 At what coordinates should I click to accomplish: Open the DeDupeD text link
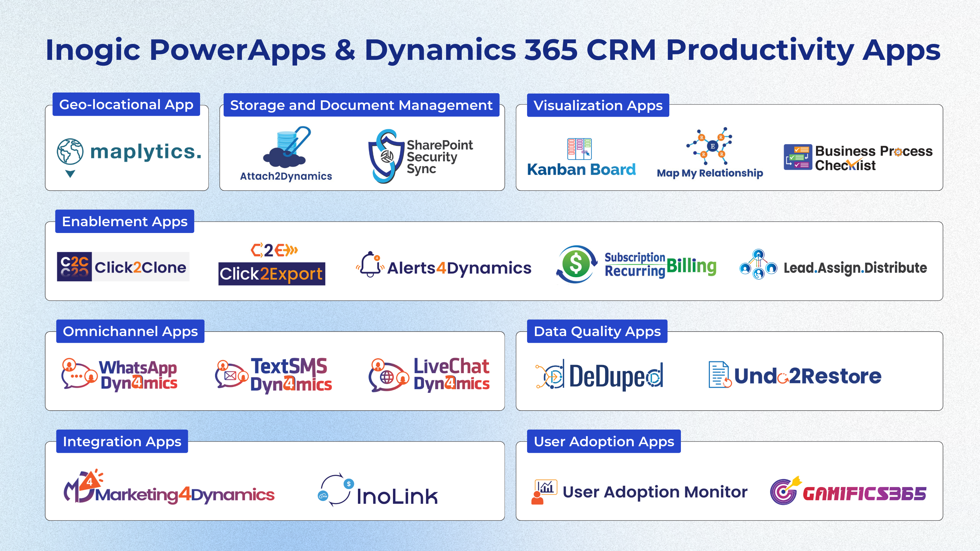(616, 376)
